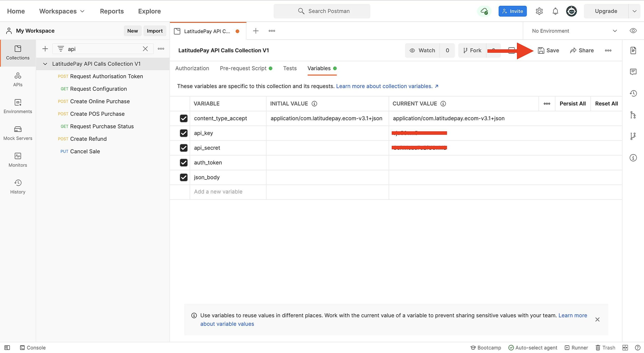
Task: Open variables table column options ellipsis
Action: point(547,104)
